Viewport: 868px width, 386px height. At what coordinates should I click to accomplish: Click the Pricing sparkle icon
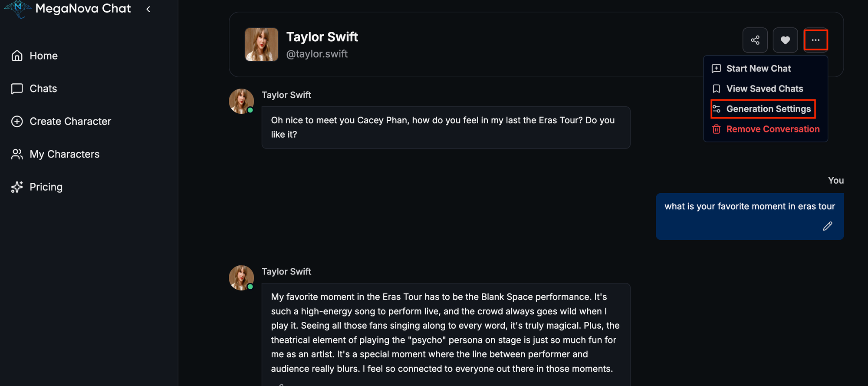point(17,187)
